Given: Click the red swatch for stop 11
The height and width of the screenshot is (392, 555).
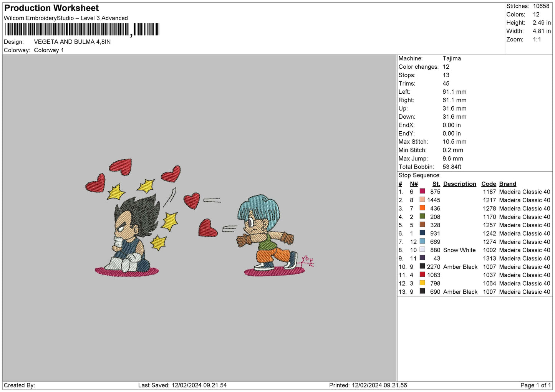Looking at the screenshot, I should pos(422,275).
